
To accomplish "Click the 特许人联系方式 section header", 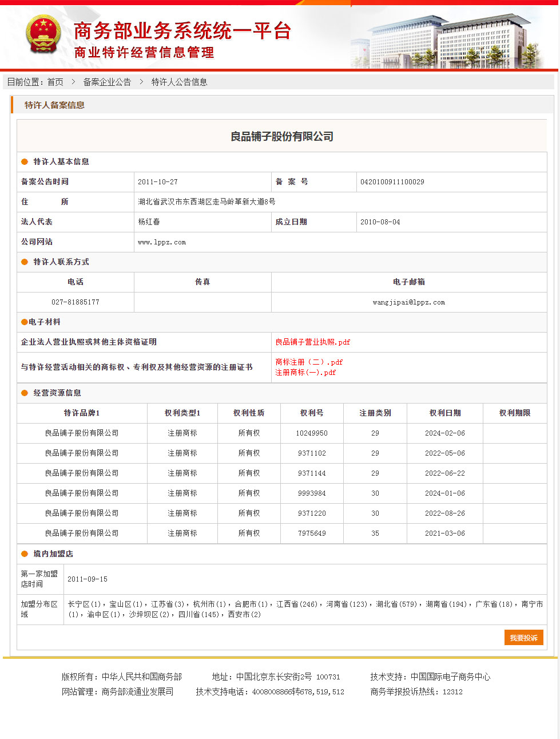I will click(61, 262).
